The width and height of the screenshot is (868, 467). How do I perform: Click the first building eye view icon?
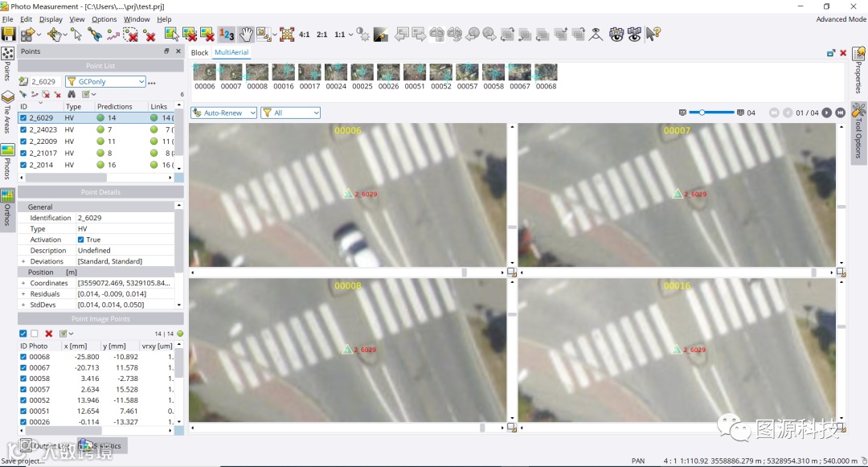[616, 35]
